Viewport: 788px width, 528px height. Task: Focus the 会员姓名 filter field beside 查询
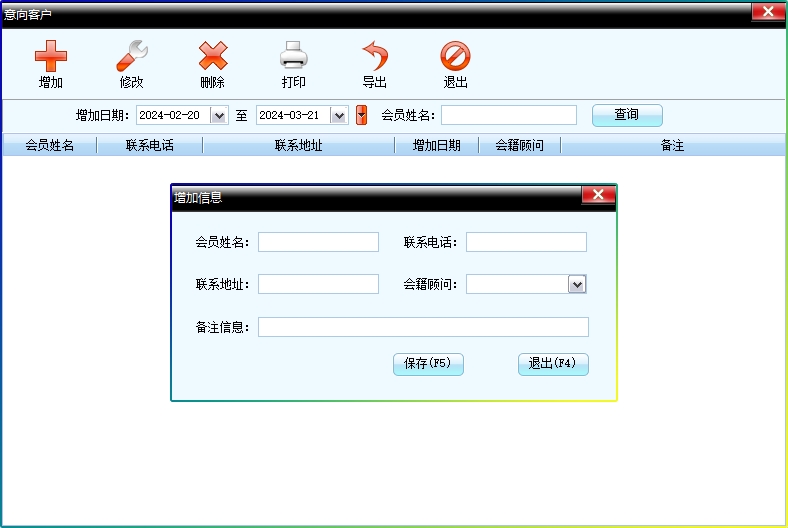click(508, 115)
